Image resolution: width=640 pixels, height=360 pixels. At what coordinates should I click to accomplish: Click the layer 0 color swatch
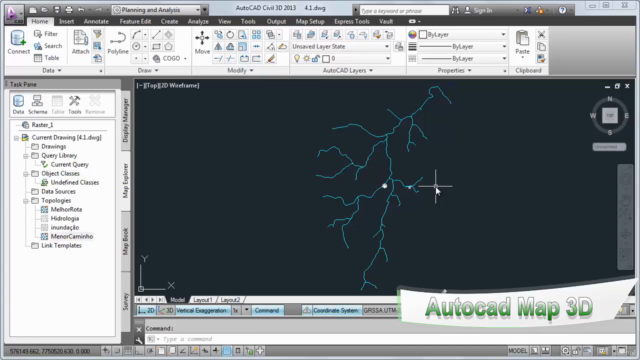[x=326, y=59]
